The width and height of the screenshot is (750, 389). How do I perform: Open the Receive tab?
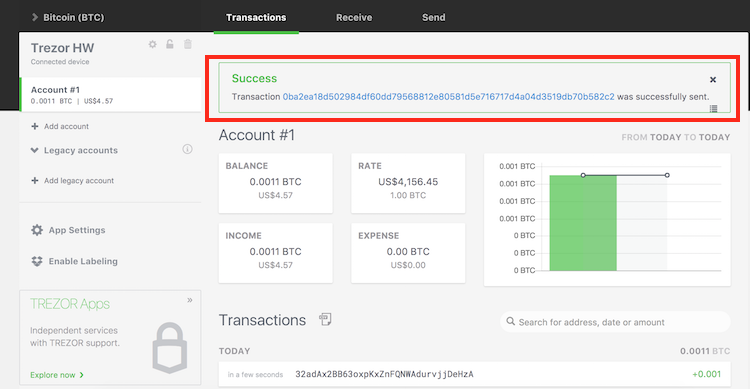(354, 18)
